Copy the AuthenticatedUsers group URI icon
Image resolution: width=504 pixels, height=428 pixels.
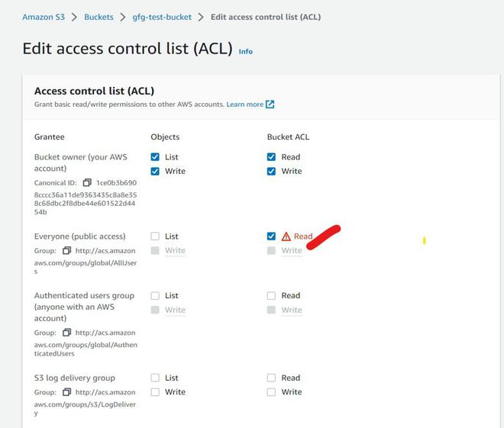tap(67, 333)
